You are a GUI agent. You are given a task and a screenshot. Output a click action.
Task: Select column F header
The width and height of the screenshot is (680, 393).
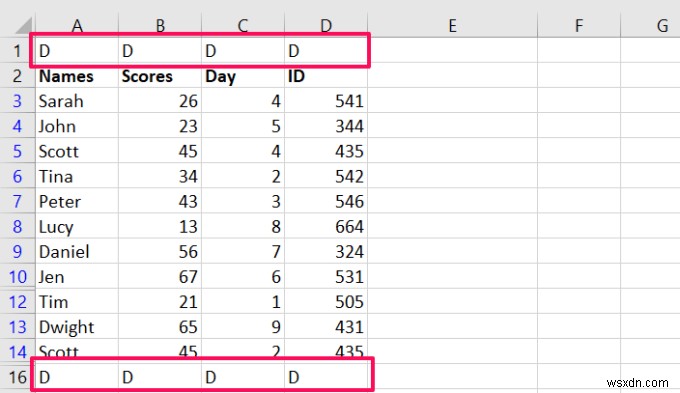(x=579, y=25)
